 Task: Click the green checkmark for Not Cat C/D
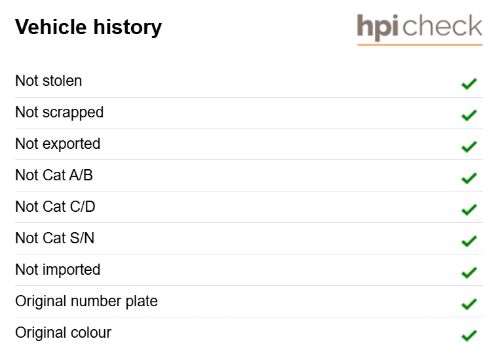(469, 210)
